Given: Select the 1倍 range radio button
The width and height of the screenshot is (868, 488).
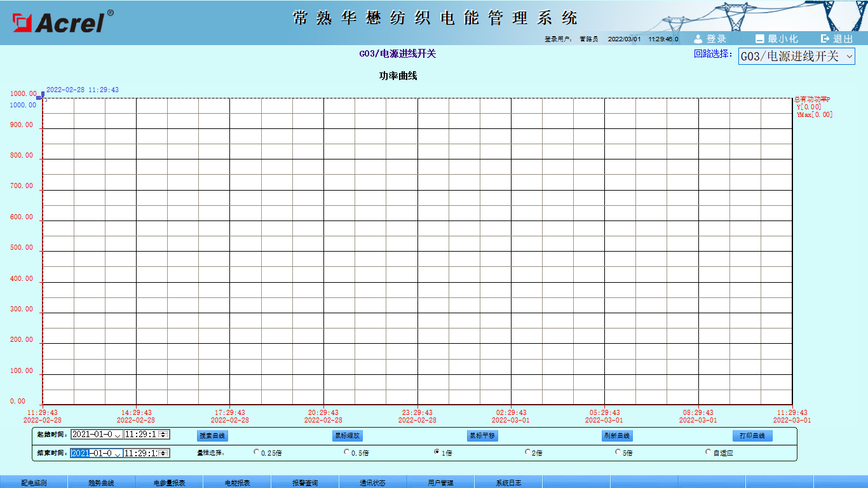Looking at the screenshot, I should pyautogui.click(x=437, y=452).
